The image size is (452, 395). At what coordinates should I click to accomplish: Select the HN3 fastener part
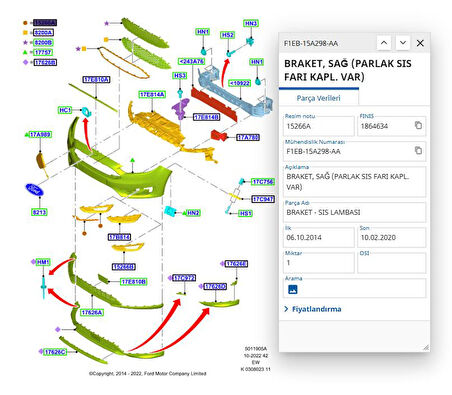click(x=250, y=41)
